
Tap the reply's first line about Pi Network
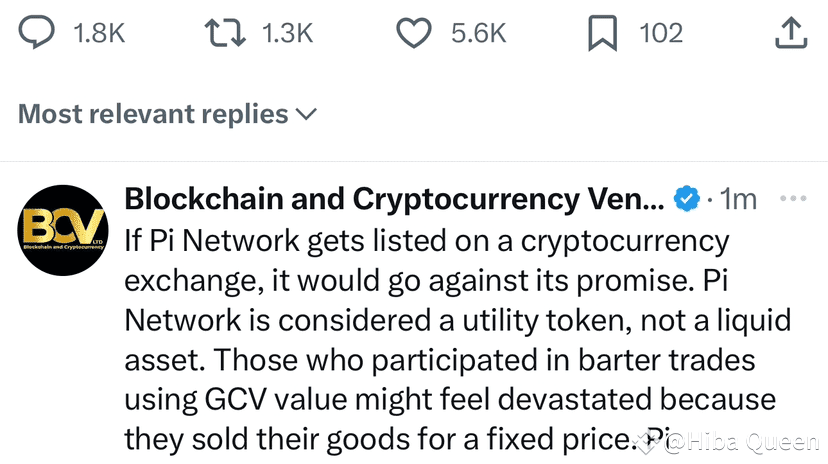426,241
